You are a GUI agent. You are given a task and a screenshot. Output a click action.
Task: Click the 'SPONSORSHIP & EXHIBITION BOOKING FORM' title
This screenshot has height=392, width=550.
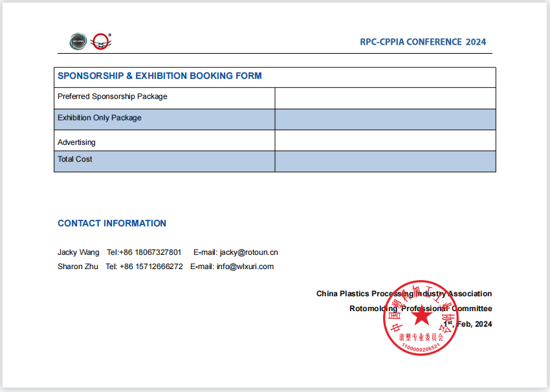click(x=160, y=76)
